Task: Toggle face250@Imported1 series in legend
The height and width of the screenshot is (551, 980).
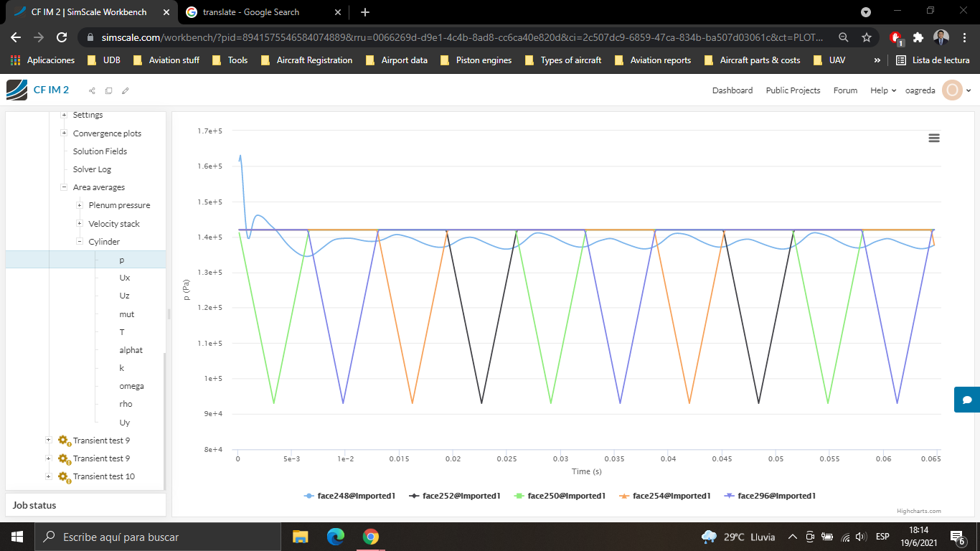Action: pyautogui.click(x=560, y=496)
